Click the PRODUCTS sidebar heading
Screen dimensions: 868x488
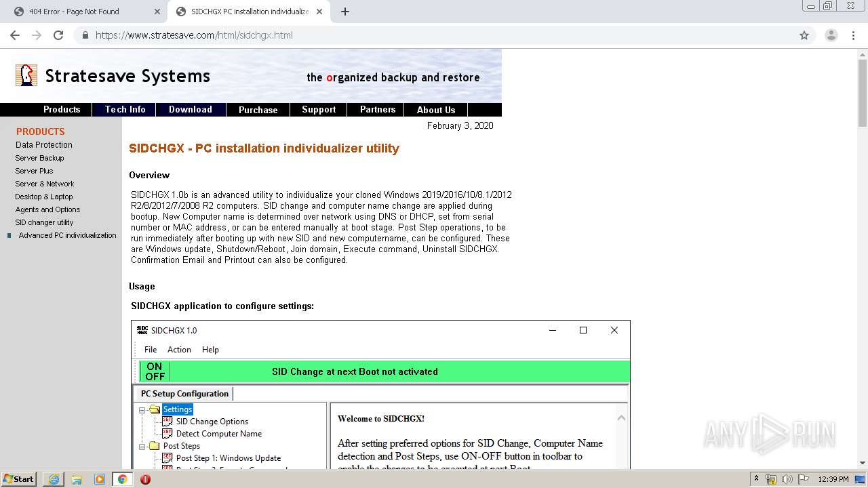(x=41, y=131)
